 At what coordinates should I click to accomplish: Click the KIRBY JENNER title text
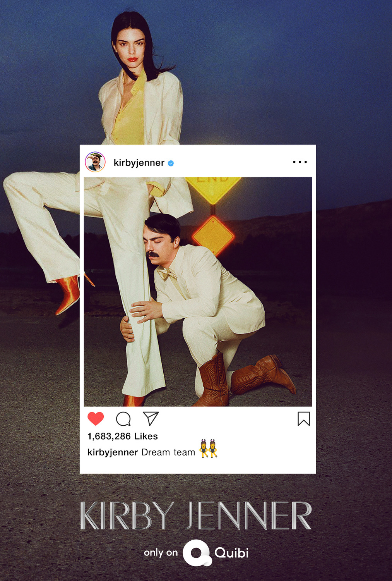click(196, 516)
